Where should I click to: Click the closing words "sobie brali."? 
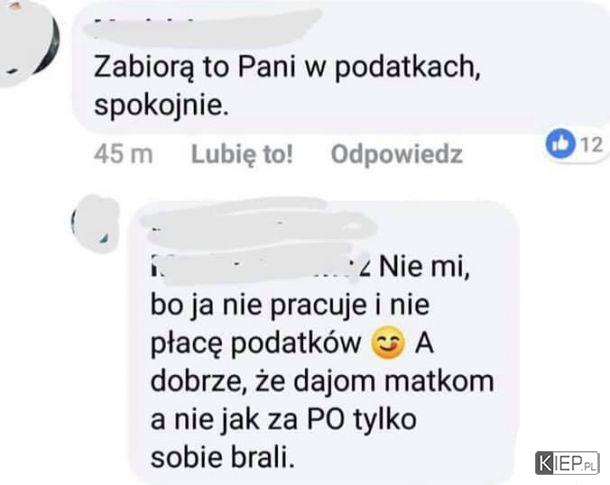222,457
